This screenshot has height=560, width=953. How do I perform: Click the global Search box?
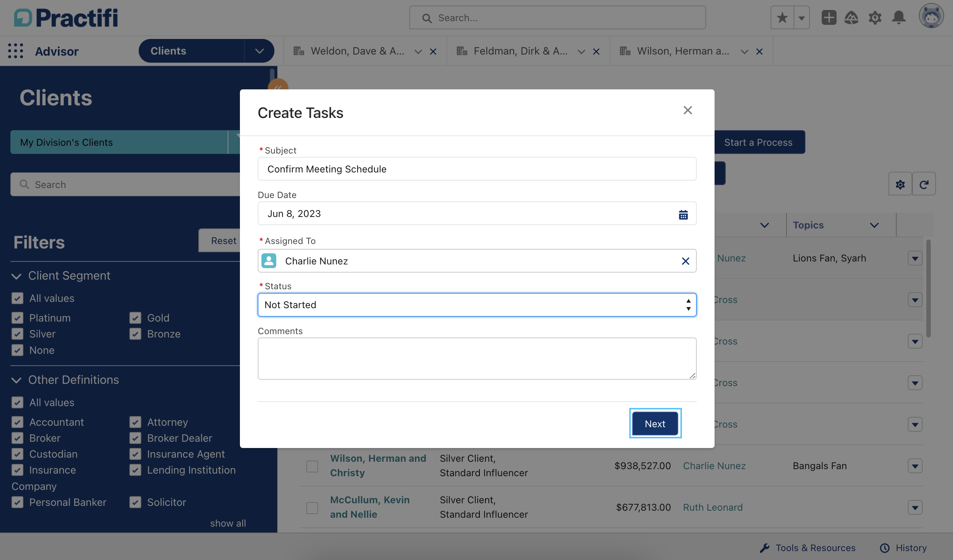(x=557, y=18)
